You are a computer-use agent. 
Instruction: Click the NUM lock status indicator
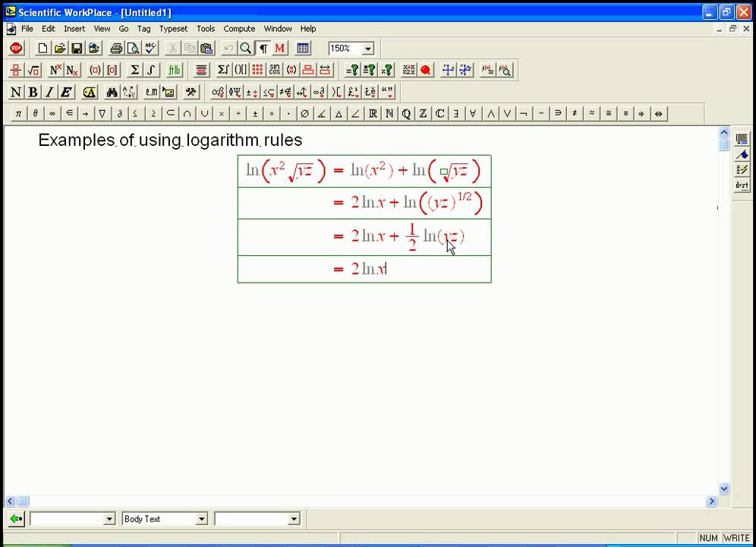click(x=708, y=538)
